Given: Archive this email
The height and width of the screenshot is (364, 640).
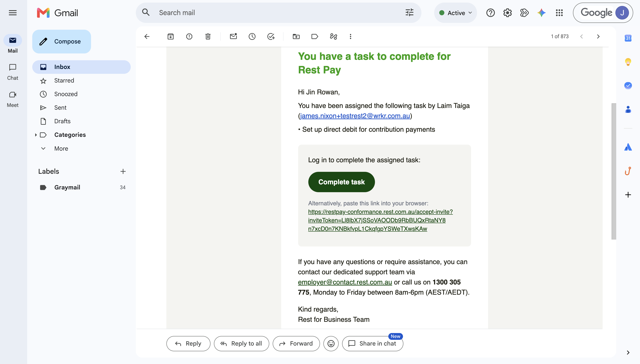Looking at the screenshot, I should tap(170, 36).
